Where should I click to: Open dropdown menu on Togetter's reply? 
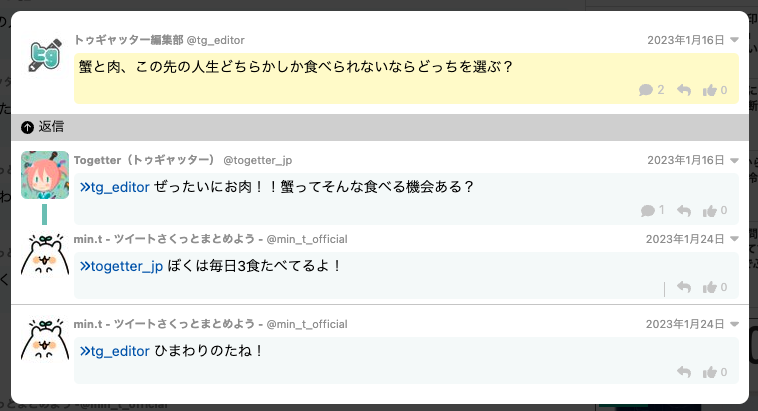[735, 160]
